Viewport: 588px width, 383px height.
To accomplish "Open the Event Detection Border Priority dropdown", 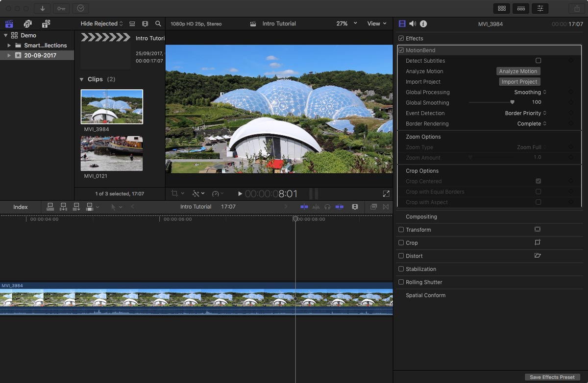I will tap(526, 113).
